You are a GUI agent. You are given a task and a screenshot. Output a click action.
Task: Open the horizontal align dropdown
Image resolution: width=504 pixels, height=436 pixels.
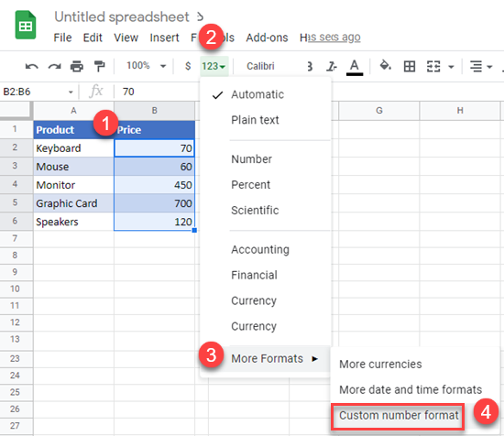[480, 67]
